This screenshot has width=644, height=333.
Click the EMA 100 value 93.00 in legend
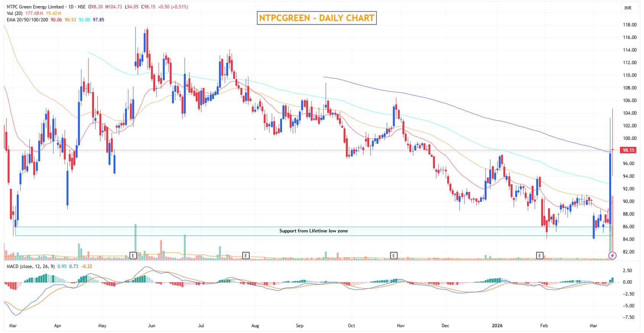point(84,20)
